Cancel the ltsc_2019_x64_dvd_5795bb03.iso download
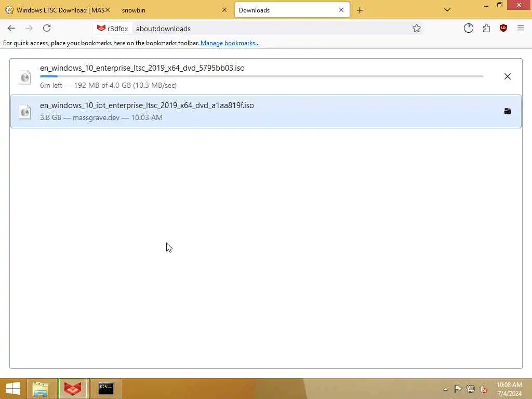The height and width of the screenshot is (399, 532). 507,76
